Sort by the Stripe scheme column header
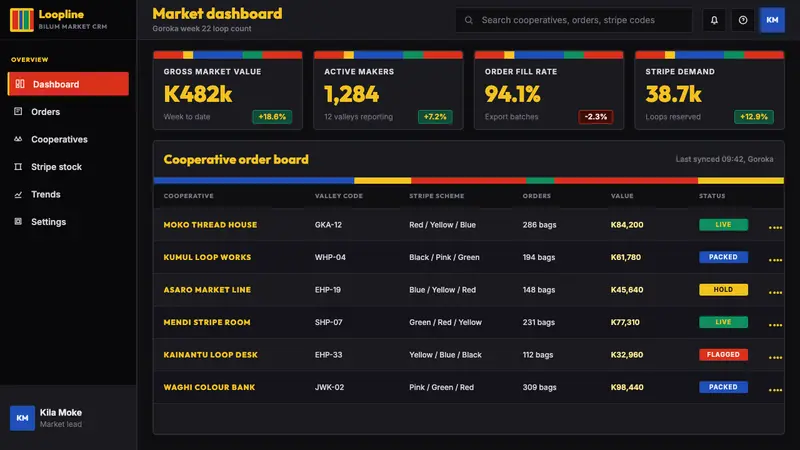 437,196
